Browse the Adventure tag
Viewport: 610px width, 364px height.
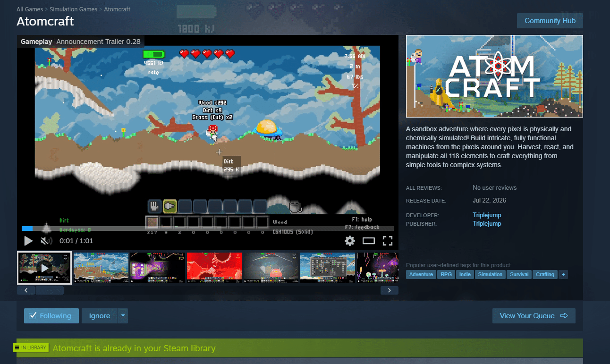point(421,274)
